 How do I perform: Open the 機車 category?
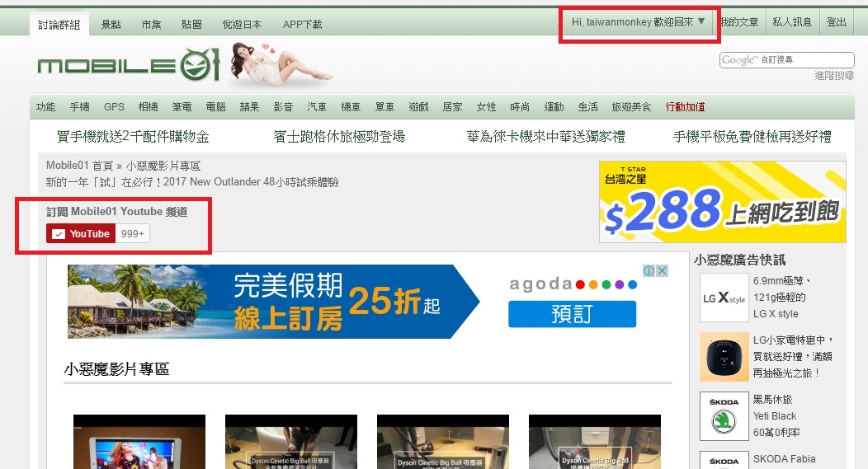point(351,107)
